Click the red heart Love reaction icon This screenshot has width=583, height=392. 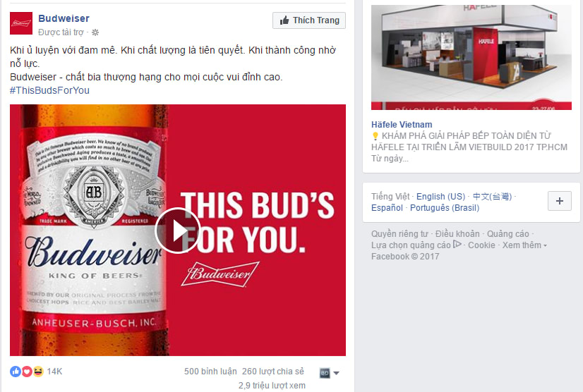tap(27, 371)
